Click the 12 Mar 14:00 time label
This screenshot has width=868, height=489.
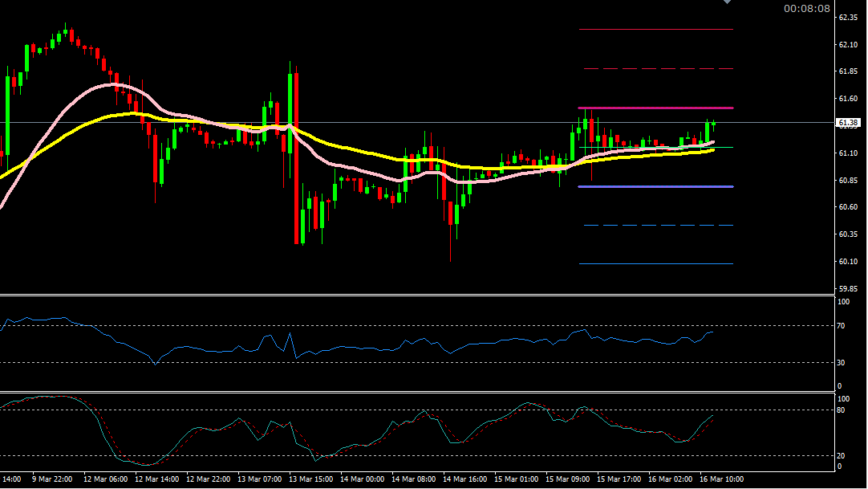156,479
